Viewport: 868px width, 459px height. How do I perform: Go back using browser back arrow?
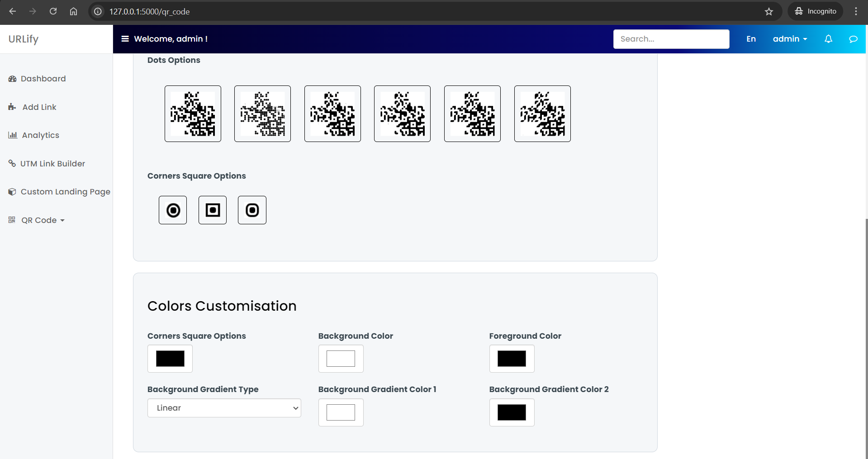[x=13, y=11]
